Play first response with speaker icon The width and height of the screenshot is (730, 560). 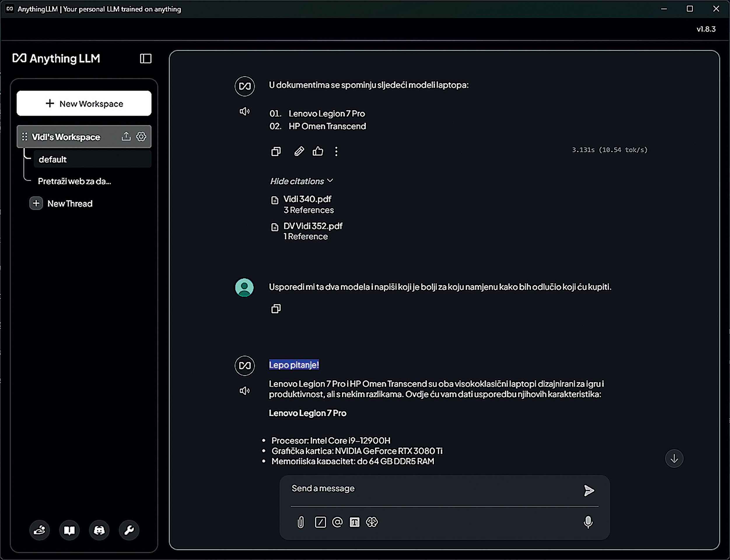click(244, 111)
